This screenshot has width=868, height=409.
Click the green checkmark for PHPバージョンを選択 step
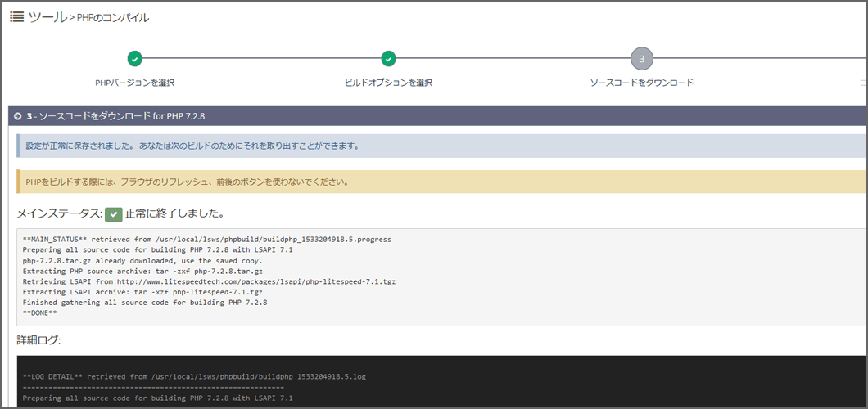(134, 58)
